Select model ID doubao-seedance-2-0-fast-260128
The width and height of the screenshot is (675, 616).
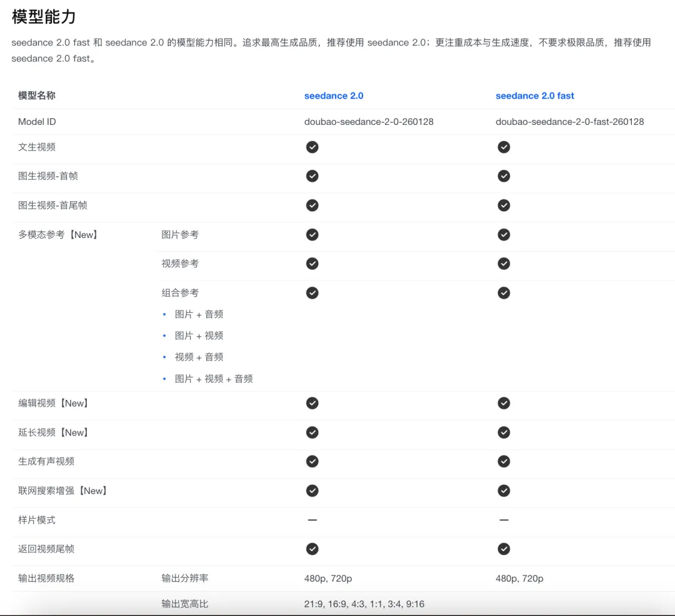point(569,122)
